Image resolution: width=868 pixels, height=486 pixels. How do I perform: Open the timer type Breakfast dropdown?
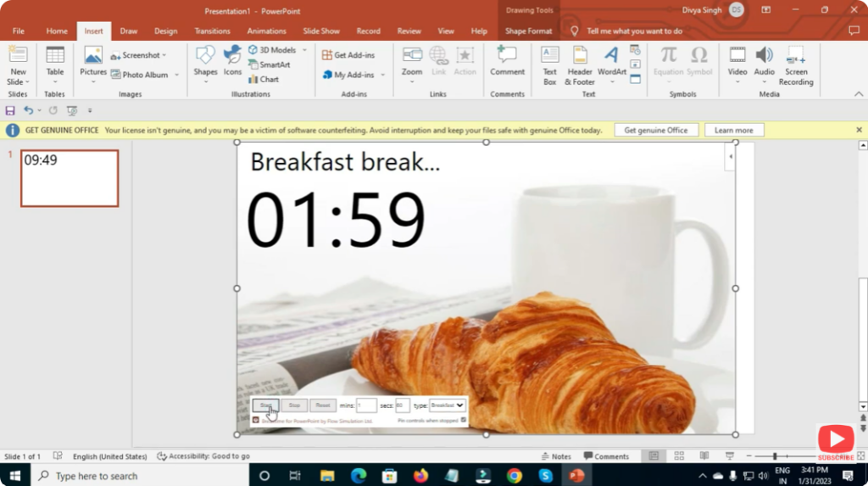[448, 405]
